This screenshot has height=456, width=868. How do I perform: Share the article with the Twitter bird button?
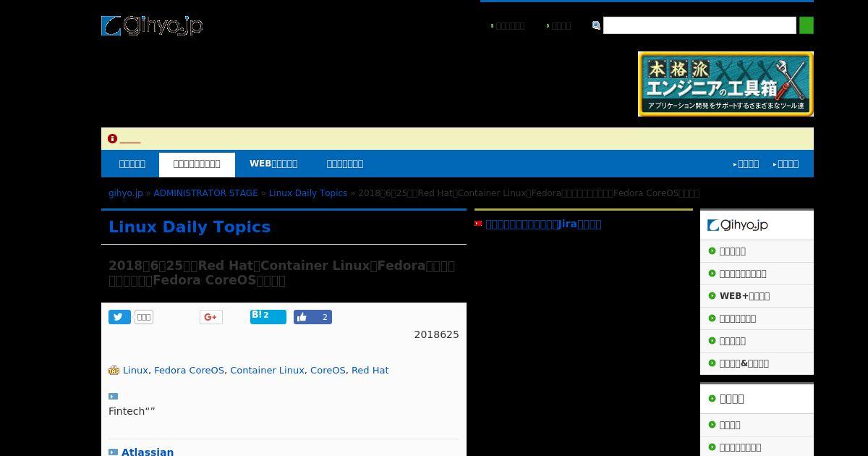119,317
